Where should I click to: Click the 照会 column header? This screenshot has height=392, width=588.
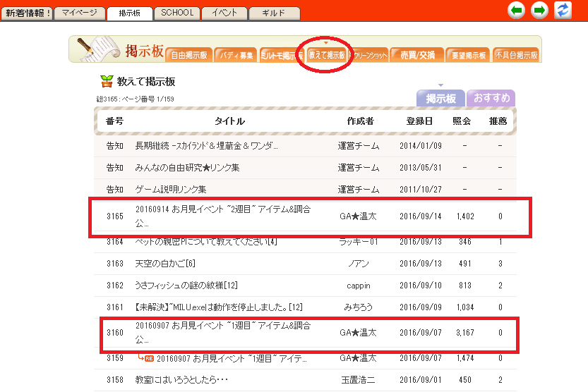click(462, 121)
